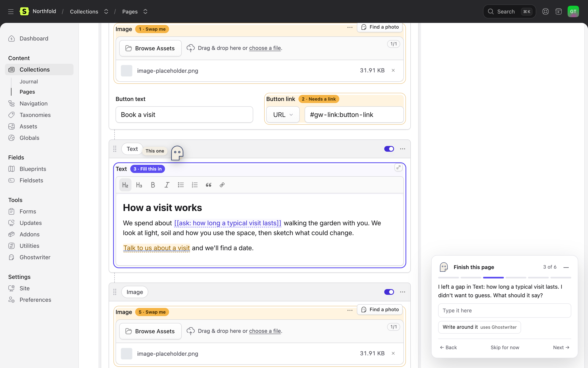This screenshot has width=588, height=368.
Task: Click the top Find a photo button
Action: click(x=380, y=27)
